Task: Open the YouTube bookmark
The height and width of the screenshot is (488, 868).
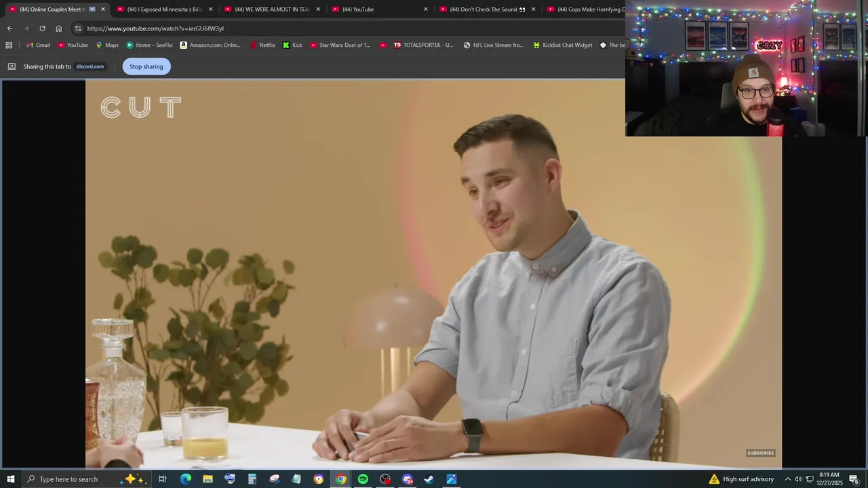Action: 73,45
